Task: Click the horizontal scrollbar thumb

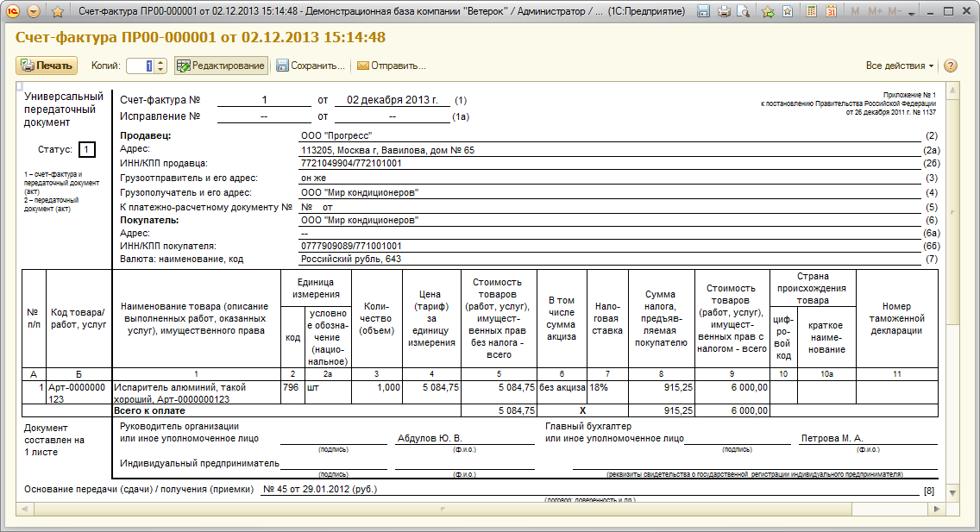Action: (x=443, y=509)
